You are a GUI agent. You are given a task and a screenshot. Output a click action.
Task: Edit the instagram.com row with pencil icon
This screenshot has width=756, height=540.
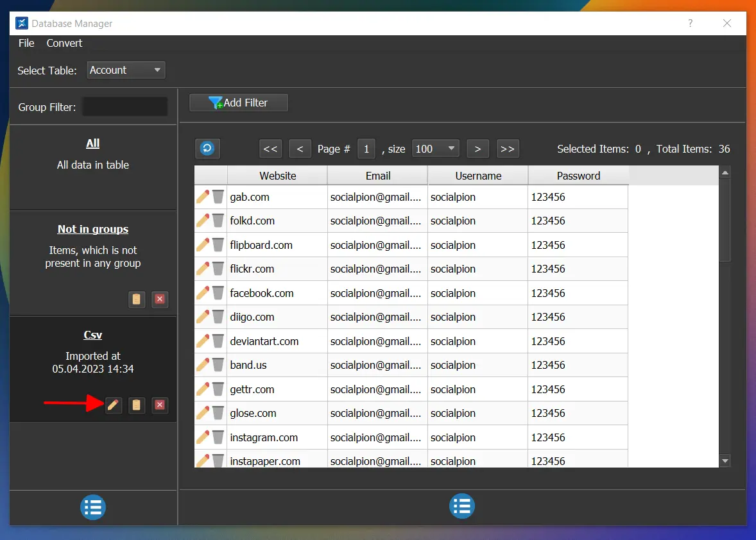(x=203, y=437)
